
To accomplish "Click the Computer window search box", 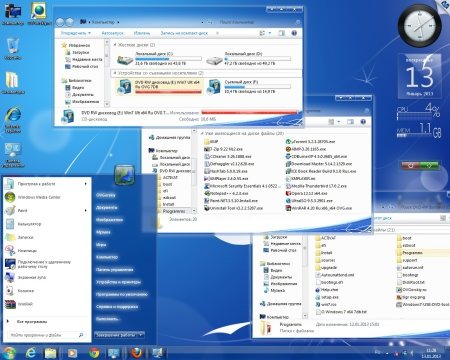I will [x=259, y=22].
